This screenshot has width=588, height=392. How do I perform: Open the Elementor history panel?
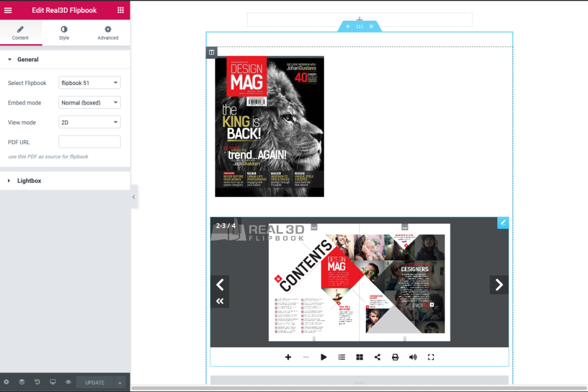[37, 381]
